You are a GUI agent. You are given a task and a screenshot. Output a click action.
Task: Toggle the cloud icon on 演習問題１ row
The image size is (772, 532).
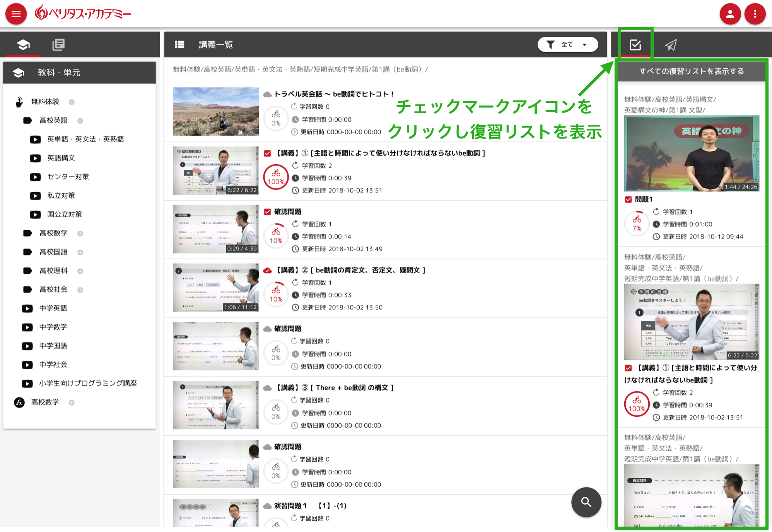point(267,506)
